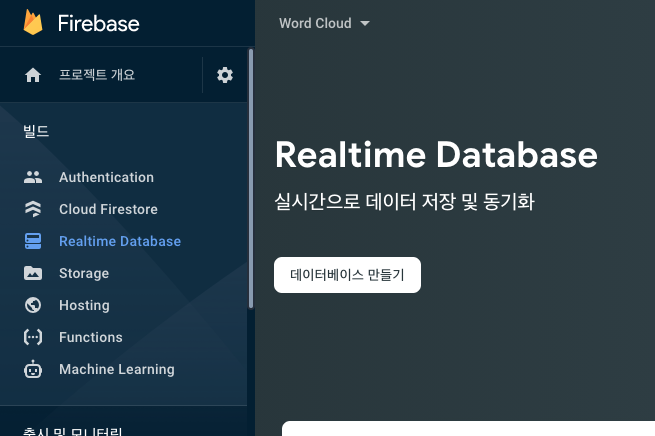
Task: Click the Realtime Database page heading
Action: coord(436,155)
